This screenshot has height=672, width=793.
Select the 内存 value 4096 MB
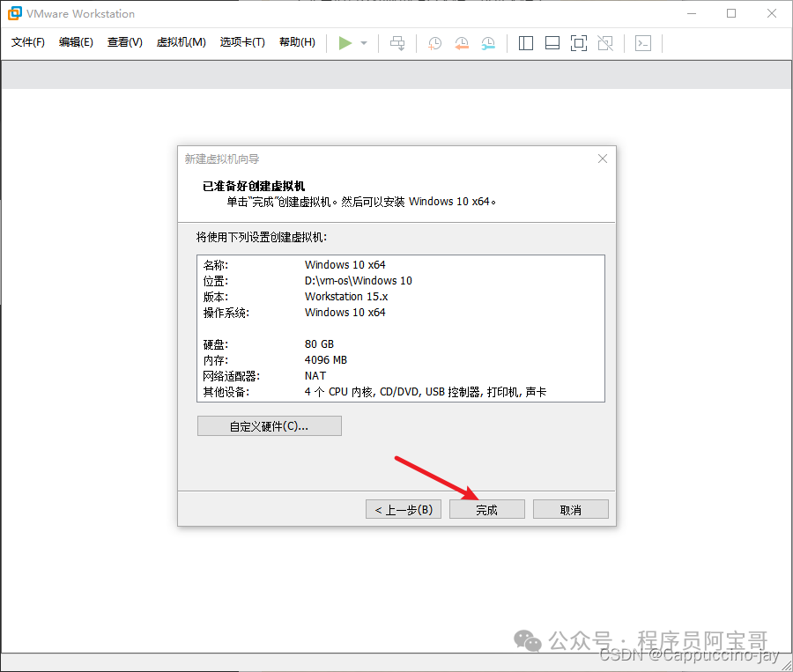pos(326,360)
